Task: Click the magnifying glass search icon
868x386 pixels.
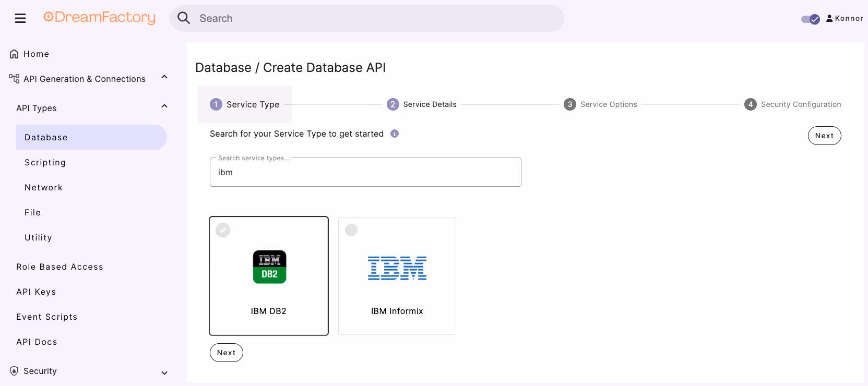Action: click(x=184, y=18)
